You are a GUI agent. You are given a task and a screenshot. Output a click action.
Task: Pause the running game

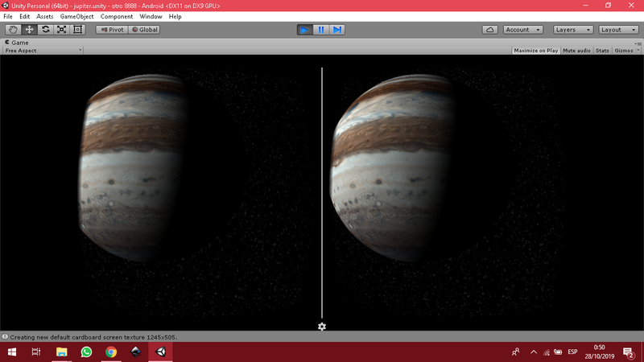coord(321,30)
